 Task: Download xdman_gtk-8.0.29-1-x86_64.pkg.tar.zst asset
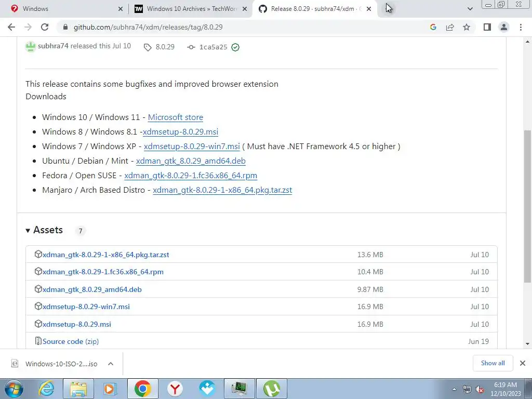coord(106,255)
